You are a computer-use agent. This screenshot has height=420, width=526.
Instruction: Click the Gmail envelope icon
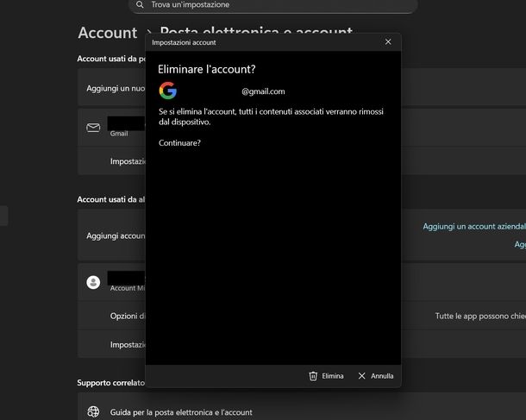pos(93,128)
